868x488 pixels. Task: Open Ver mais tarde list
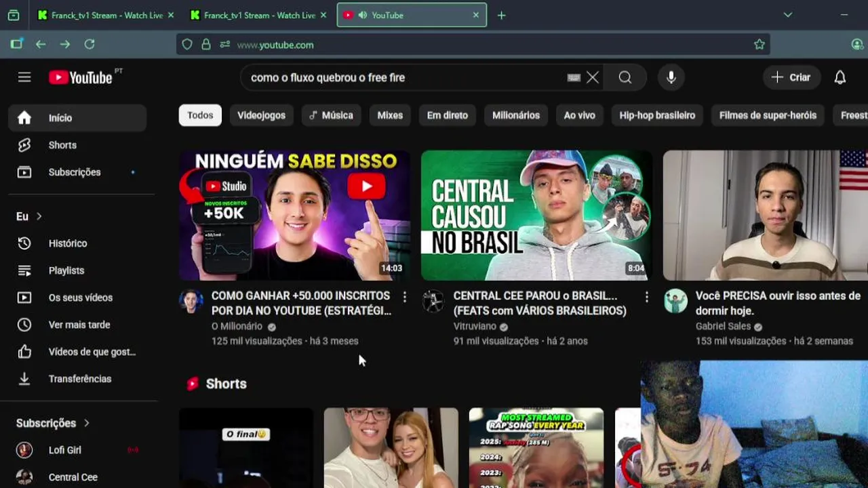pos(77,325)
